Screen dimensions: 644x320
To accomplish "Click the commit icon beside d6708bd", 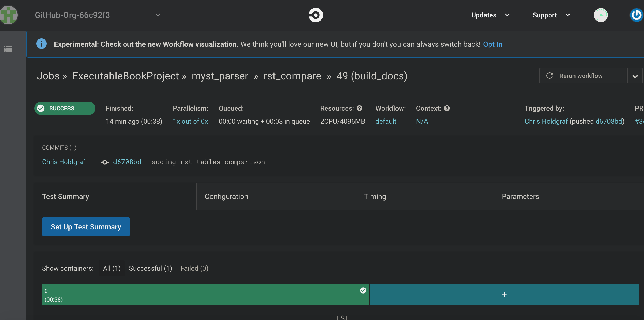I will point(105,162).
